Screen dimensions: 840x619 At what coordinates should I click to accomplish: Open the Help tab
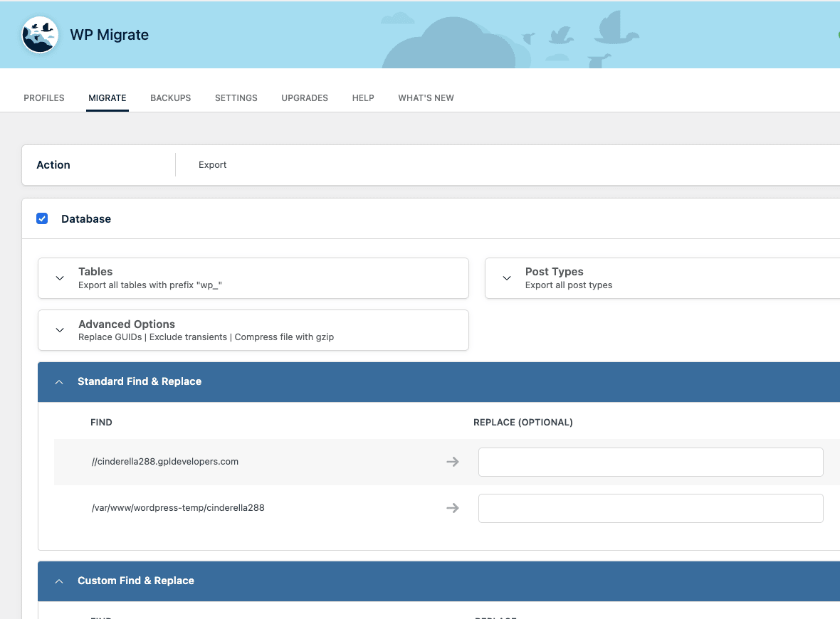pos(363,98)
